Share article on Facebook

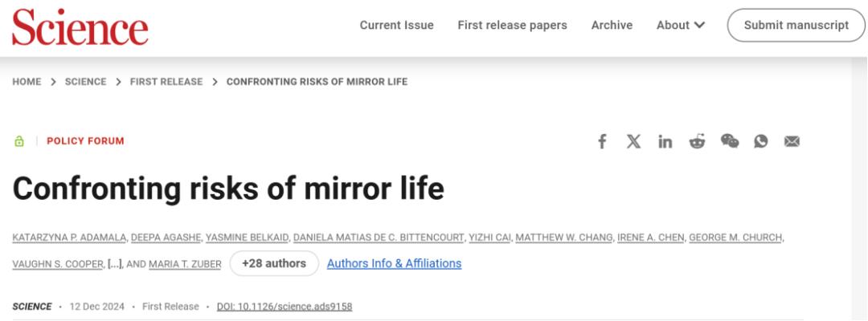602,141
